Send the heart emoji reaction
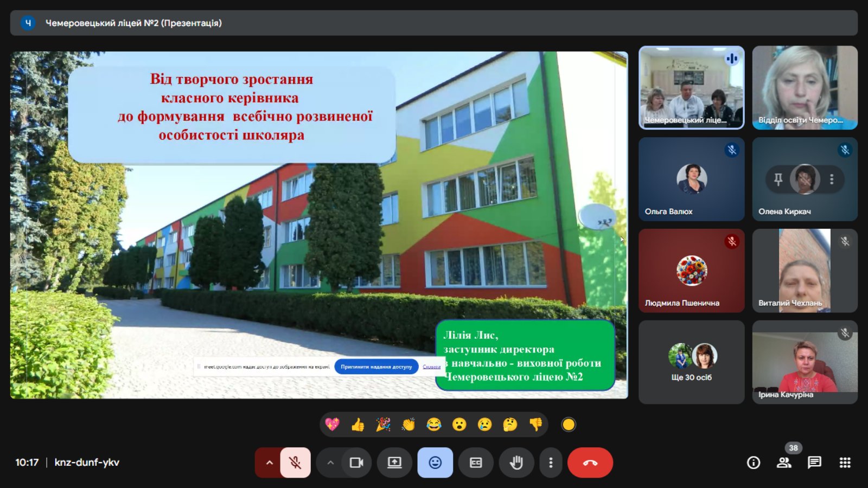 [x=332, y=425]
